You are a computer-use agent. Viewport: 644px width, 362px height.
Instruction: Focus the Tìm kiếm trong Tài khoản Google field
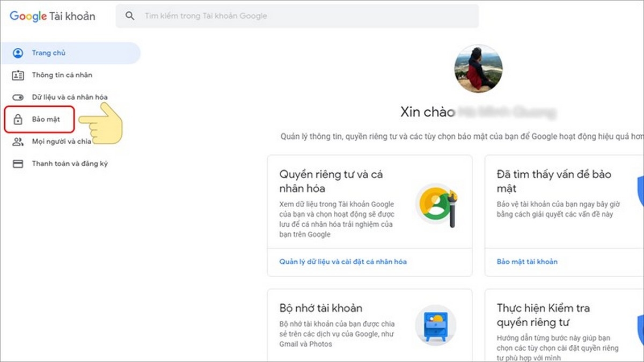pos(297,16)
